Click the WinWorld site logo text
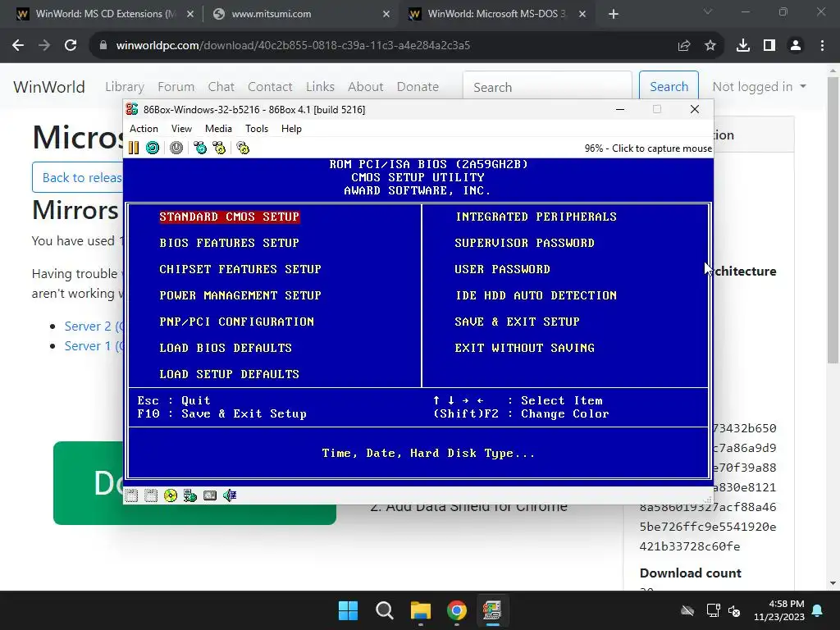Image resolution: width=840 pixels, height=630 pixels. click(x=49, y=87)
